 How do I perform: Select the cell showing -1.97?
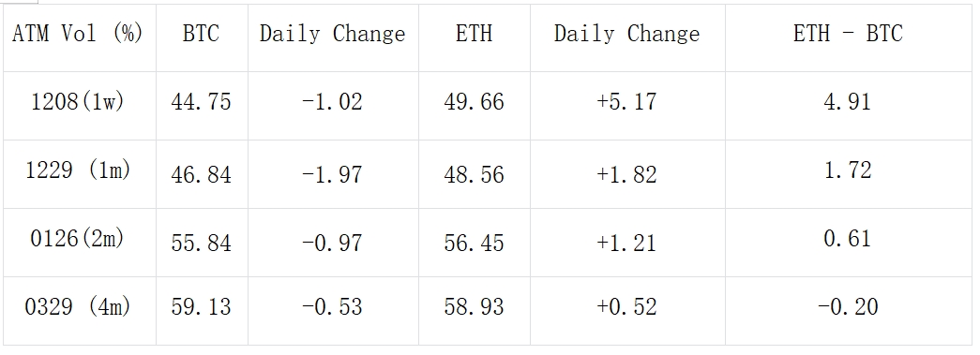pos(332,174)
